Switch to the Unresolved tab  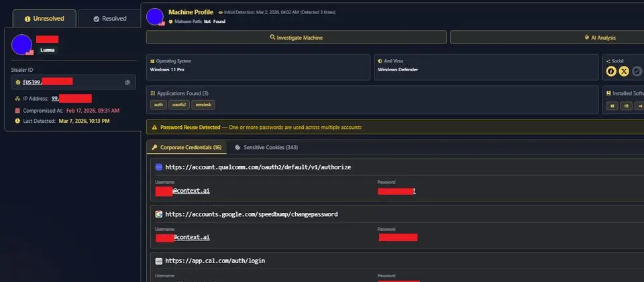point(44,19)
